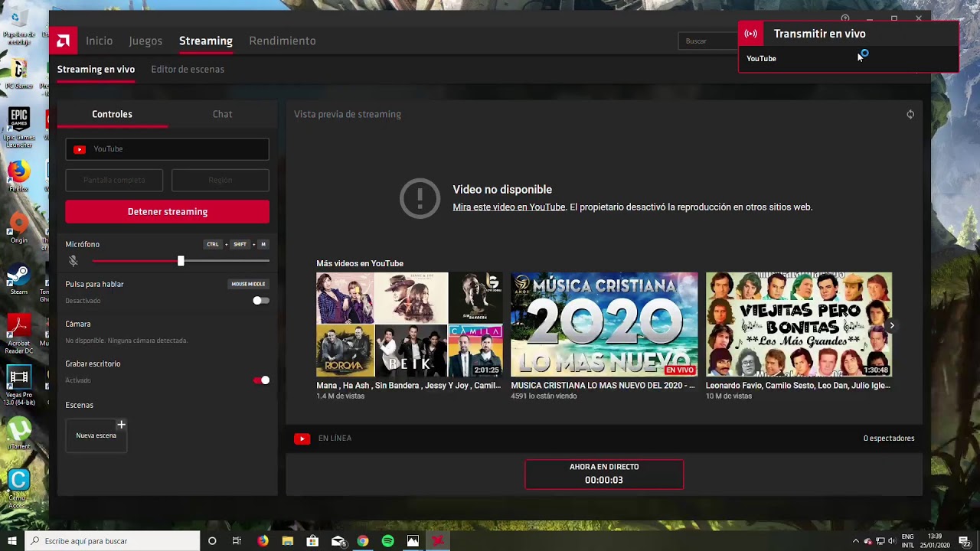Click AMD Radeon taskbar icon

(438, 541)
